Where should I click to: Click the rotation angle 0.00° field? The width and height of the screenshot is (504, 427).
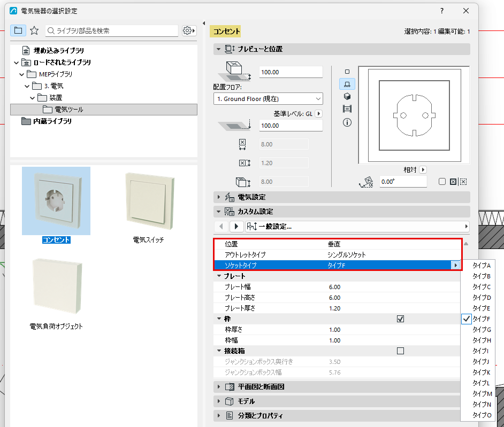[x=403, y=182]
